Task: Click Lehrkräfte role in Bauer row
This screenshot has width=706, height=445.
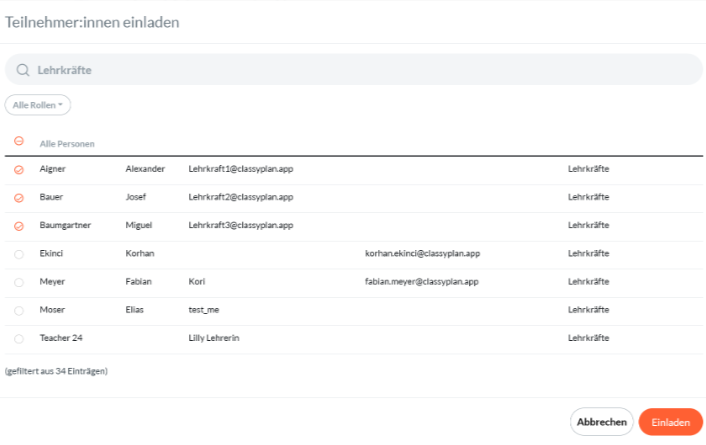Action: [x=588, y=197]
